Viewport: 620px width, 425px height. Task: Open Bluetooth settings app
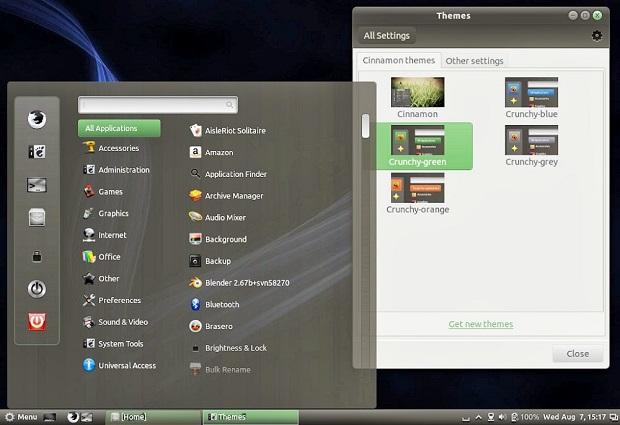pos(214,304)
